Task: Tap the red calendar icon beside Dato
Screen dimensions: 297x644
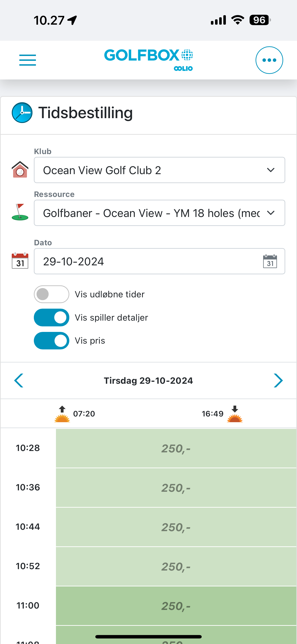Action: [x=20, y=261]
